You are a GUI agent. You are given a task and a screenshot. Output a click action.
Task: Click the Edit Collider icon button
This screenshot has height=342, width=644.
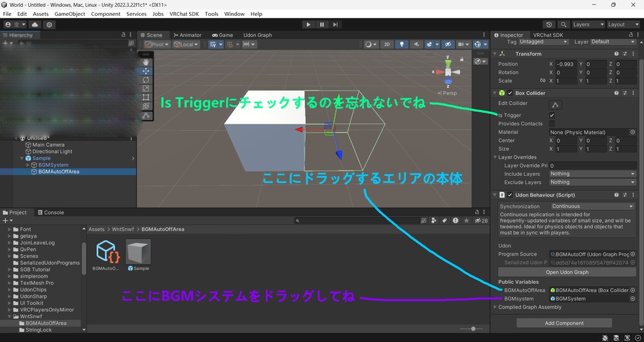(x=555, y=105)
